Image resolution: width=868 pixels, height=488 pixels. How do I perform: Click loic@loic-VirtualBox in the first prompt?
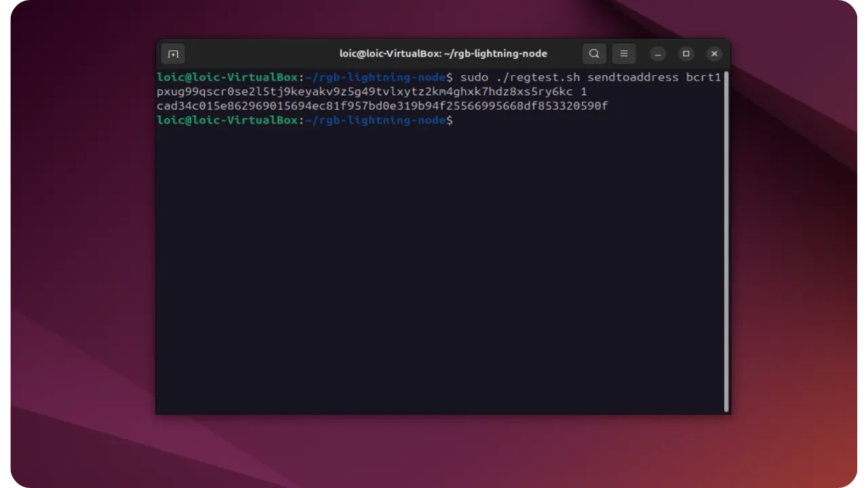pos(227,77)
